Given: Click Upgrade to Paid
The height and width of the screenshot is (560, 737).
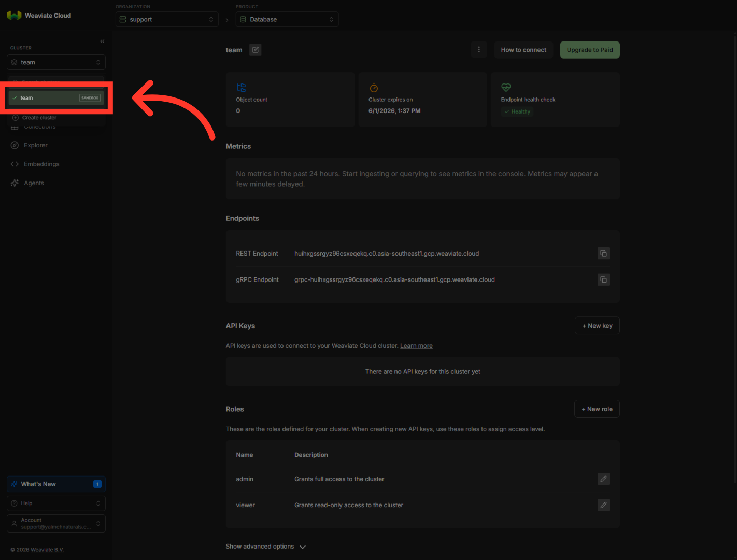Looking at the screenshot, I should pos(590,50).
